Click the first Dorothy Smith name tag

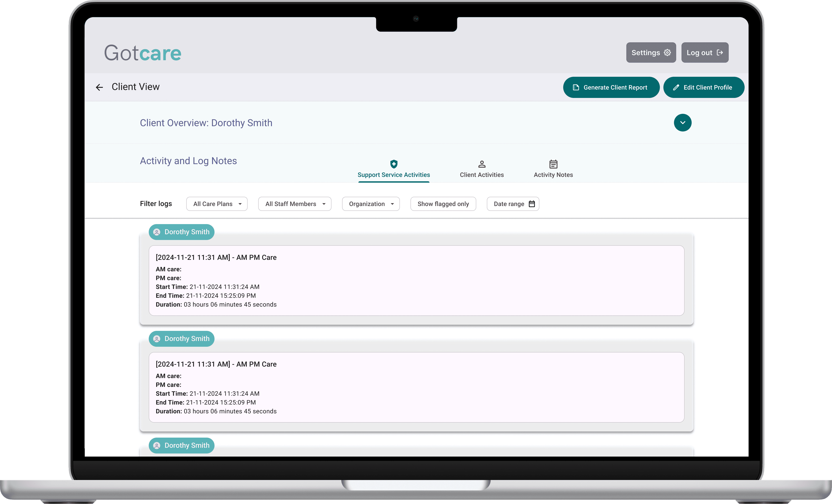click(182, 232)
